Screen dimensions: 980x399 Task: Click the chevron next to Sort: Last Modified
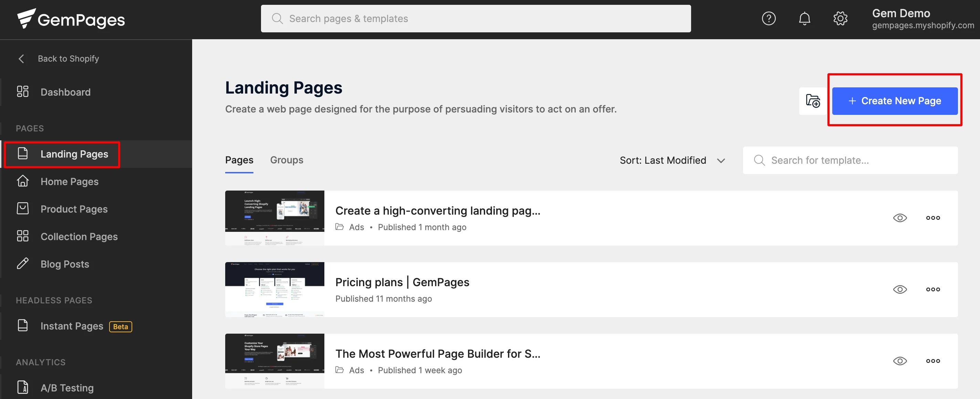[x=721, y=161]
